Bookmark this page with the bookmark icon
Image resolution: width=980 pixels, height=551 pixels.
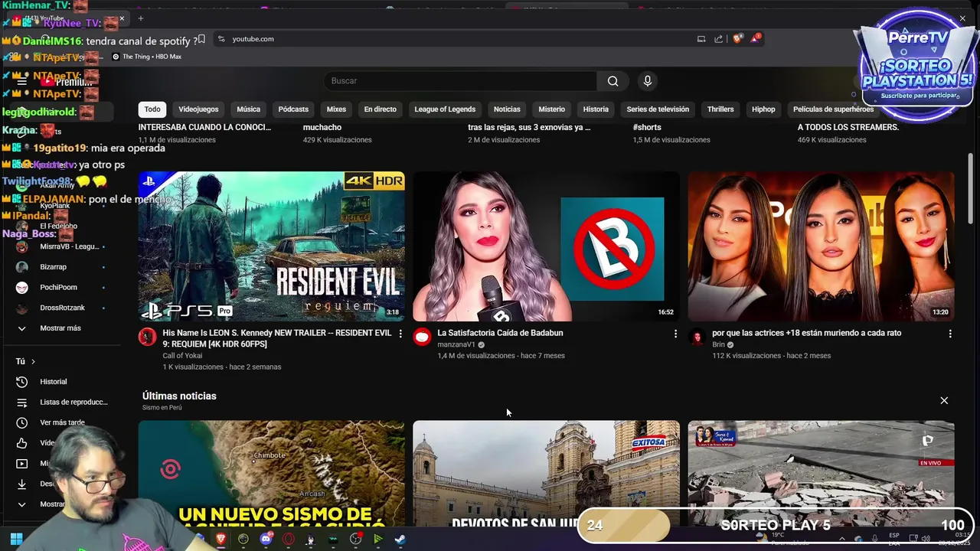(x=201, y=39)
